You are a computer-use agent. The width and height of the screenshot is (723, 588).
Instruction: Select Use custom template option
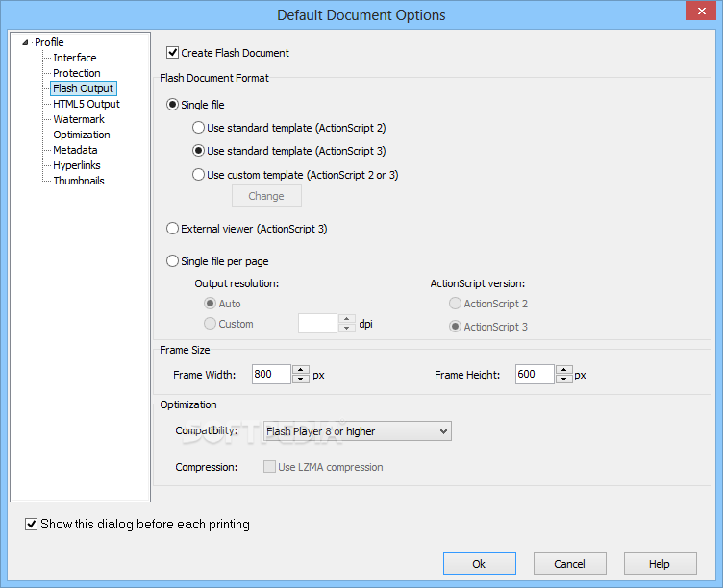tap(198, 175)
